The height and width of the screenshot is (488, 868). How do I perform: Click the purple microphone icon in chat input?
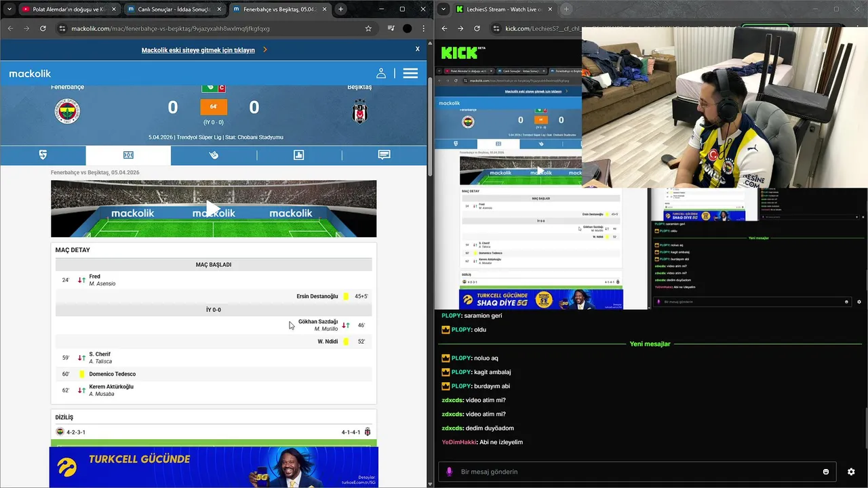click(x=449, y=472)
